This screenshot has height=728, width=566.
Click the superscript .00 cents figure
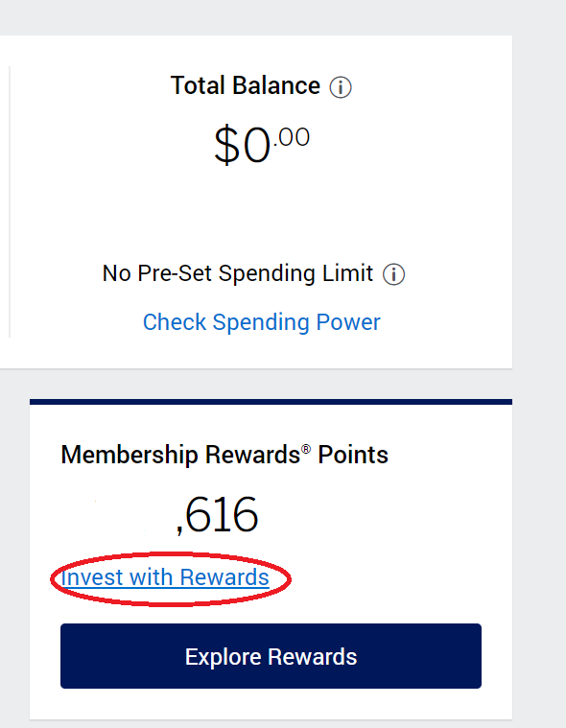[x=291, y=137]
